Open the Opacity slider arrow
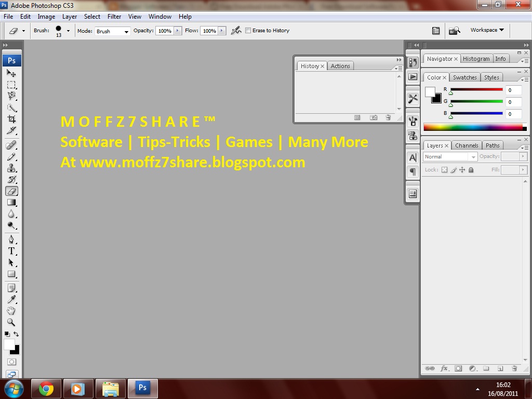The image size is (532, 399). point(178,31)
